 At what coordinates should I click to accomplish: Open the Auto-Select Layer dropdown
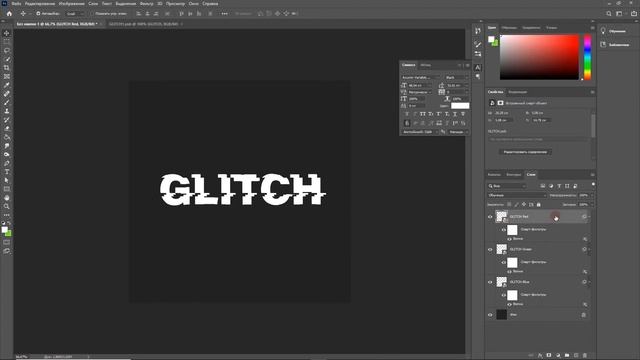pyautogui.click(x=74, y=13)
